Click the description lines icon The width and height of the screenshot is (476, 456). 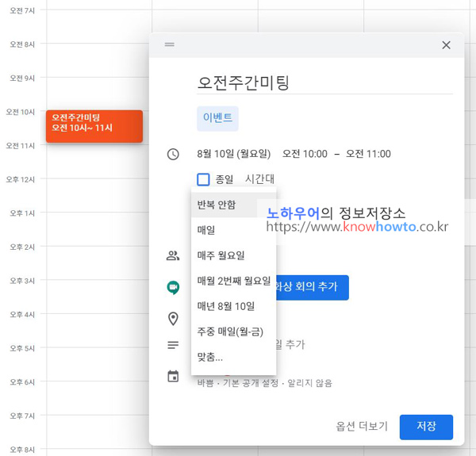[x=173, y=345]
